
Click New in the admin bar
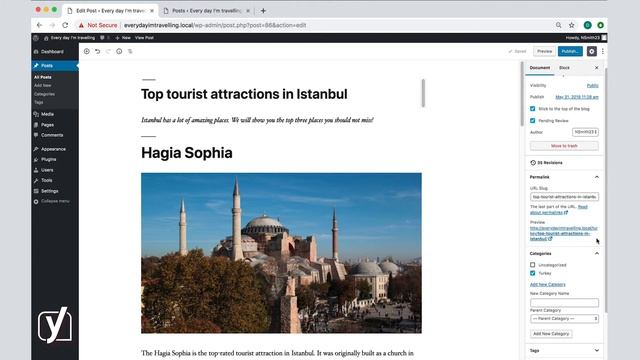pyautogui.click(x=123, y=38)
